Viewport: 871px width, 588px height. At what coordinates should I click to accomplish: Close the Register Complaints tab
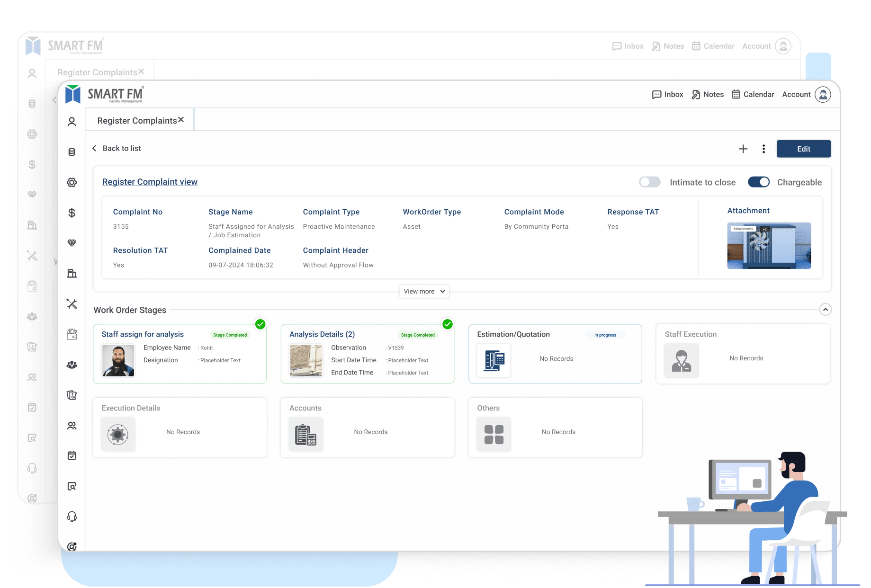tap(181, 120)
